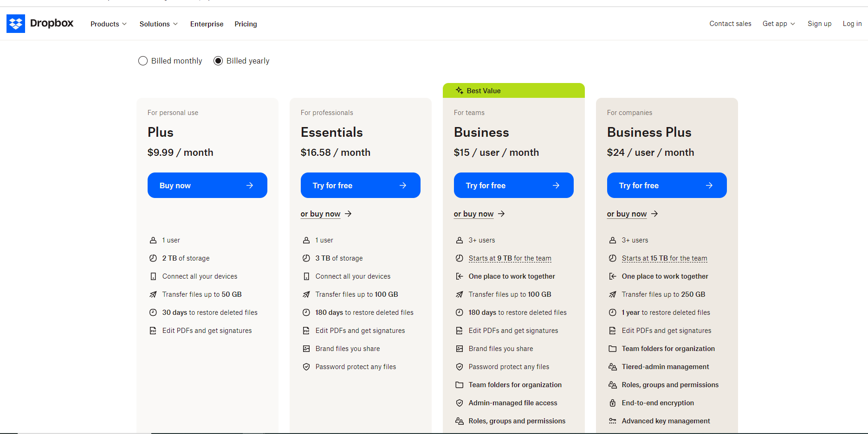Click PDF icon in Plus 'Edit PDFs' row
This screenshot has height=434, width=868.
(x=153, y=331)
